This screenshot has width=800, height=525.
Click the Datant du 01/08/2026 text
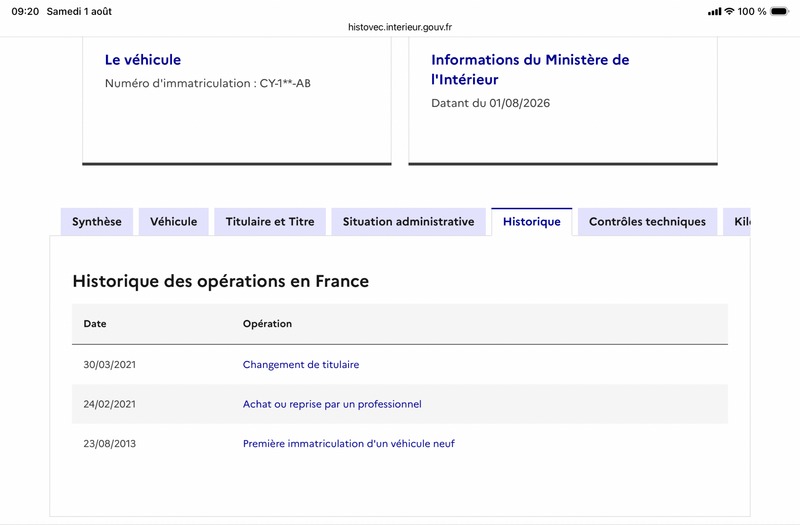click(490, 103)
